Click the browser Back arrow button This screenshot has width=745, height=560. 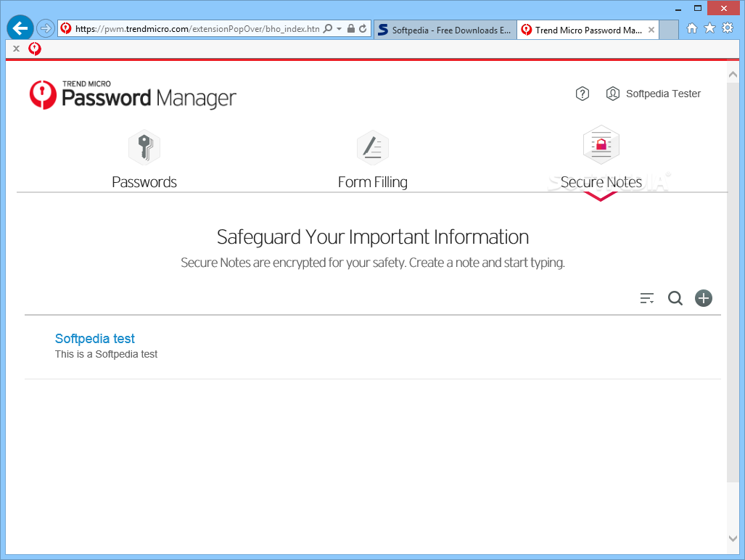tap(20, 28)
